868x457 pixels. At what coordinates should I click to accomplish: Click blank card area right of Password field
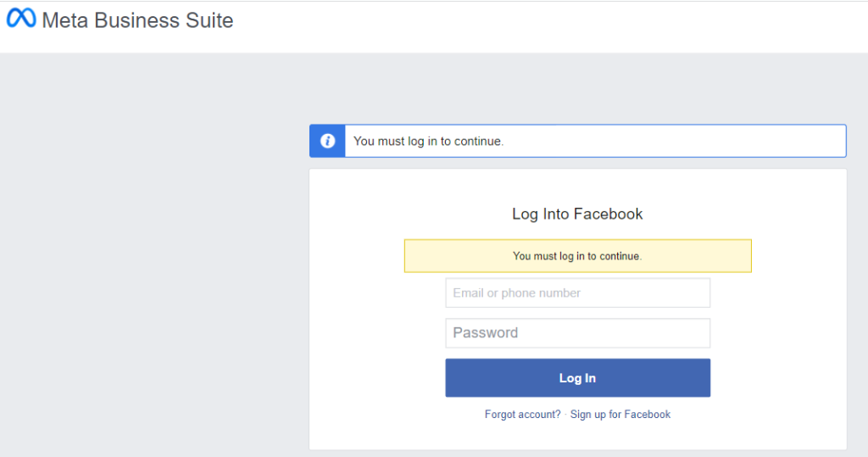778,333
